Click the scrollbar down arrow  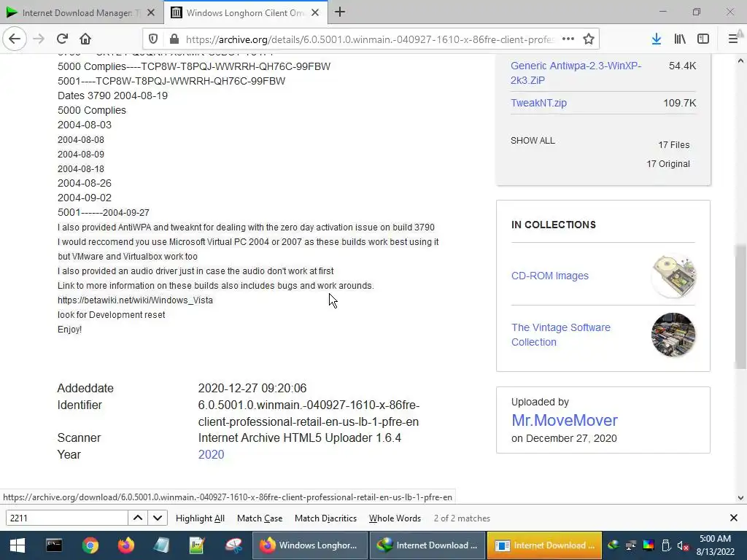(x=740, y=498)
